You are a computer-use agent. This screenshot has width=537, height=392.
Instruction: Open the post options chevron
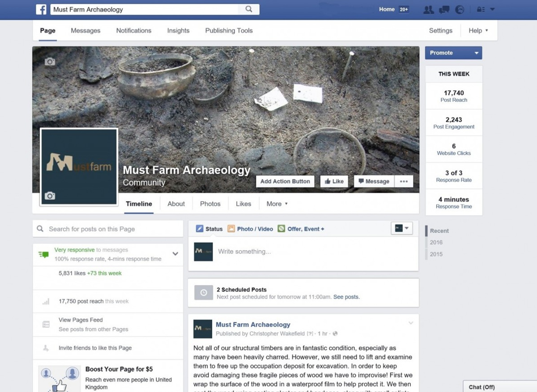(411, 323)
